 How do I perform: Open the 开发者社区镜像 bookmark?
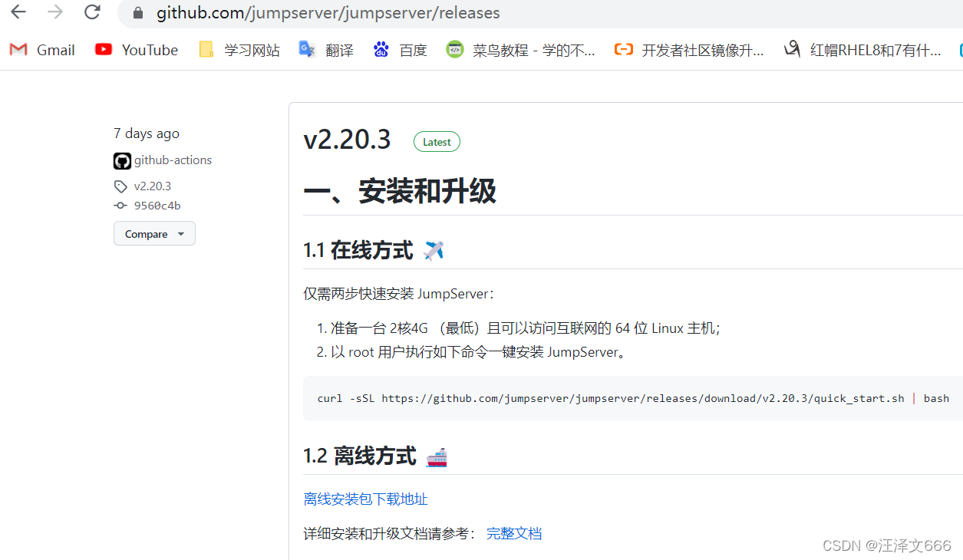pyautogui.click(x=689, y=50)
